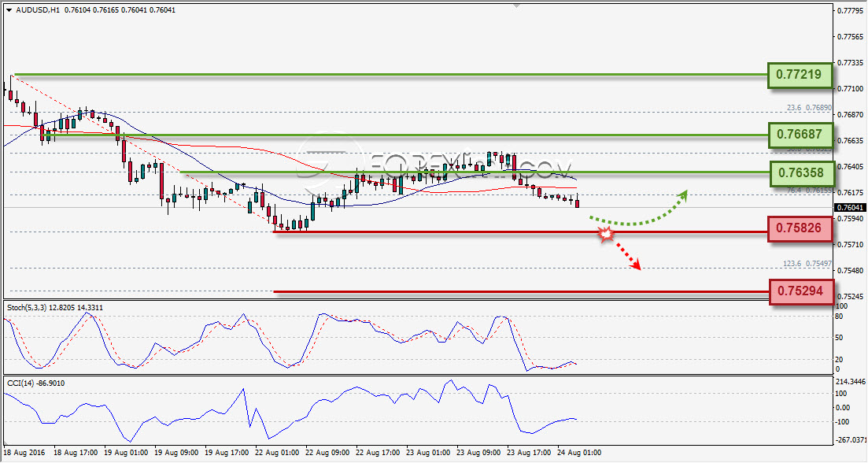Viewport: 868px width, 463px height.
Task: Select CCI scale maximum 214.3446
Action: tap(850, 382)
